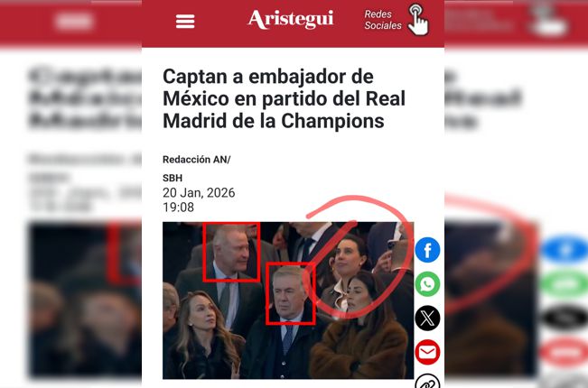Click the date 20 Jan, 2026
Screen dimensions: 588x388
tap(199, 192)
